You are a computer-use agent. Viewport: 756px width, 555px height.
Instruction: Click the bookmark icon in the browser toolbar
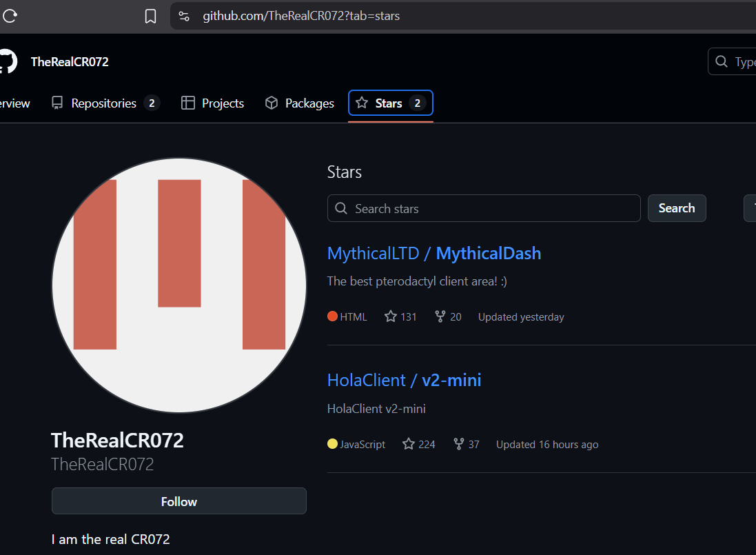150,15
